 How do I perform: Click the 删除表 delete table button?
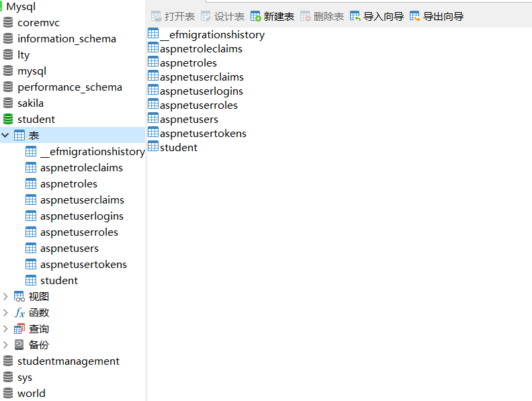click(322, 16)
